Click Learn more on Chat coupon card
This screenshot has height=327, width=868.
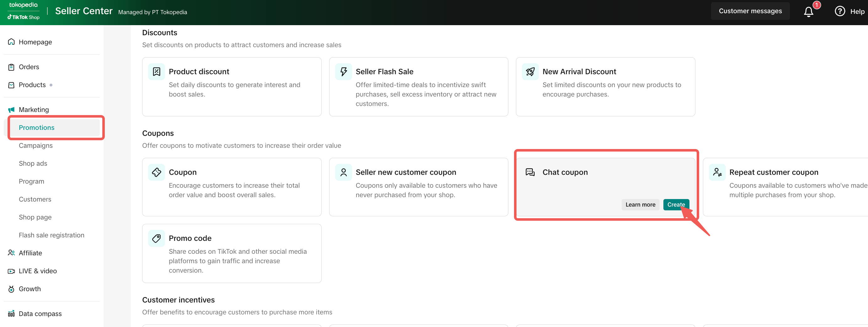[640, 204]
